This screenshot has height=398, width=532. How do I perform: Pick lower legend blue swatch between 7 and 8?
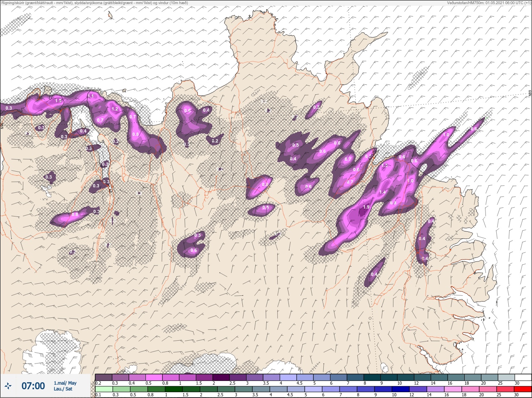point(348,389)
